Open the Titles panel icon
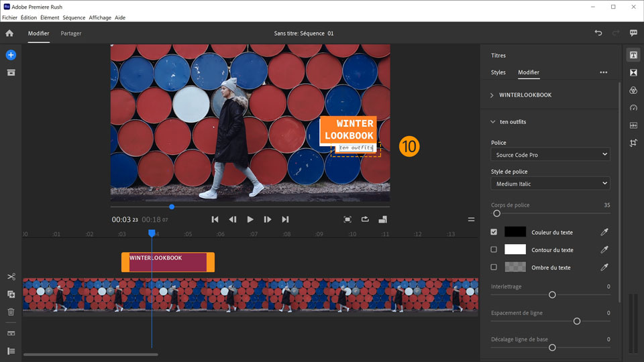Screen dimensions: 644x362 point(633,55)
